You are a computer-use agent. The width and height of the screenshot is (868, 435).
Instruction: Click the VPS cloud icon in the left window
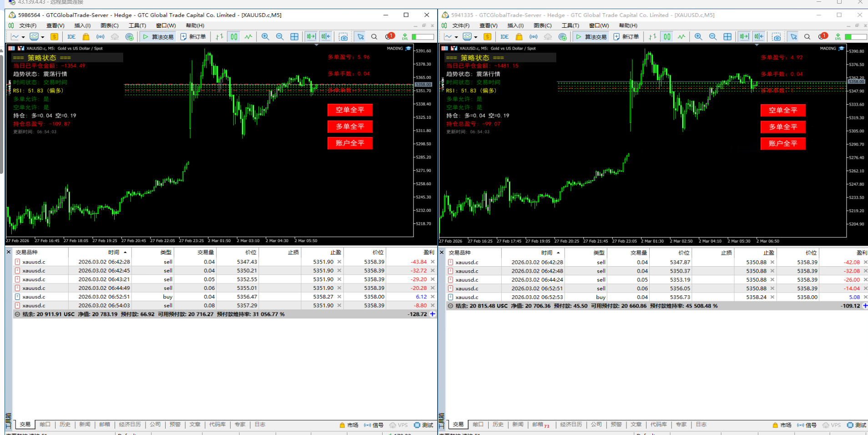tap(115, 37)
